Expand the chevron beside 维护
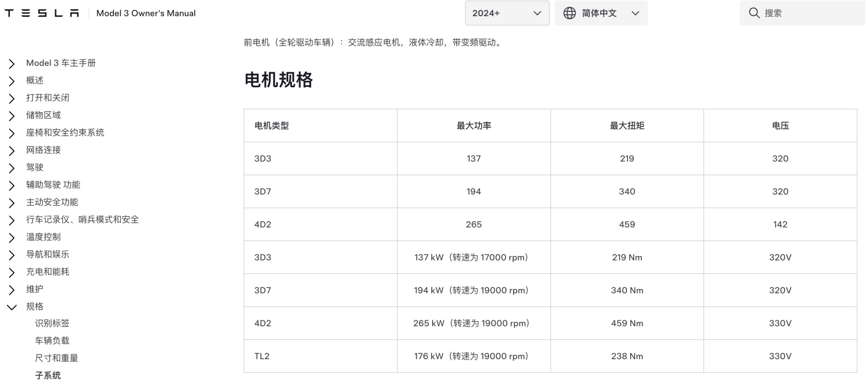 tap(12, 290)
